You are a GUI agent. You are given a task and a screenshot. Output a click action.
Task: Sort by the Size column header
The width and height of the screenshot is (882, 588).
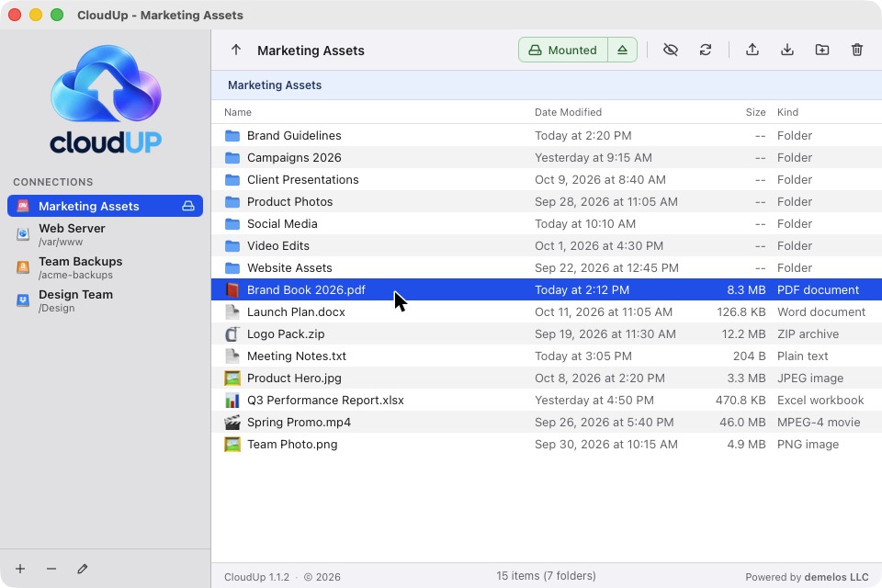(755, 112)
